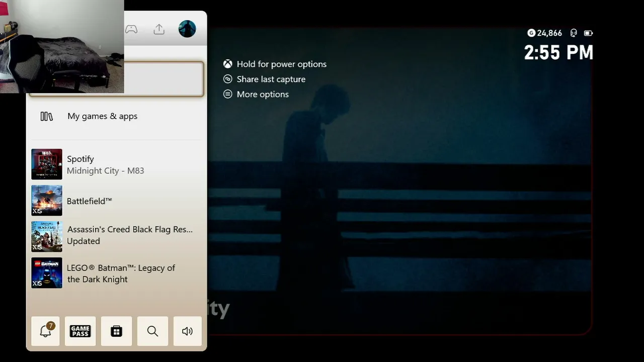Launch LEGO Batman: Legacy of the Dark Knight
The width and height of the screenshot is (644, 362).
point(117,273)
